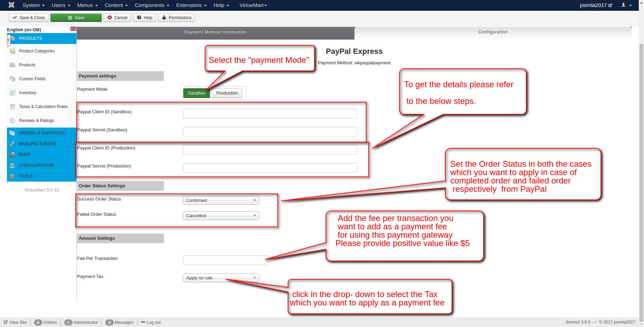The width and height of the screenshot is (644, 327).
Task: Focus the Paypal Client ID (Sandbox) field
Action: coord(270,114)
